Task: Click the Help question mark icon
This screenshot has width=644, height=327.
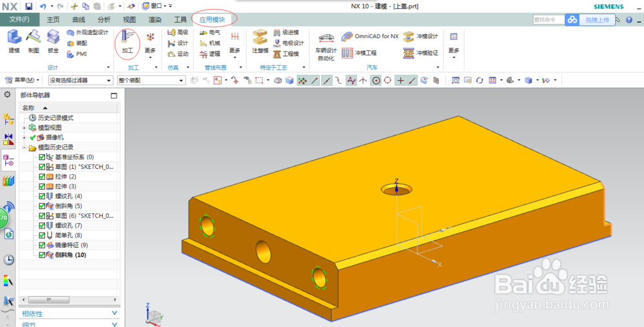Action: pyautogui.click(x=629, y=20)
